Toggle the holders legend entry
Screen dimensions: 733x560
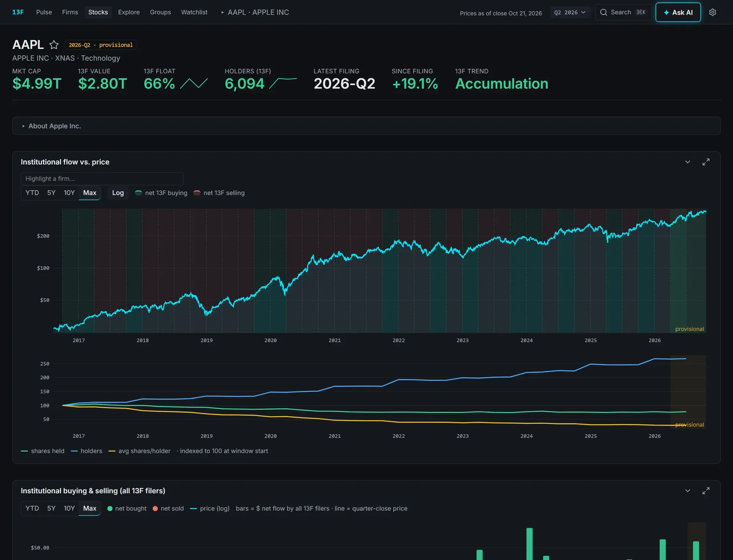86,451
